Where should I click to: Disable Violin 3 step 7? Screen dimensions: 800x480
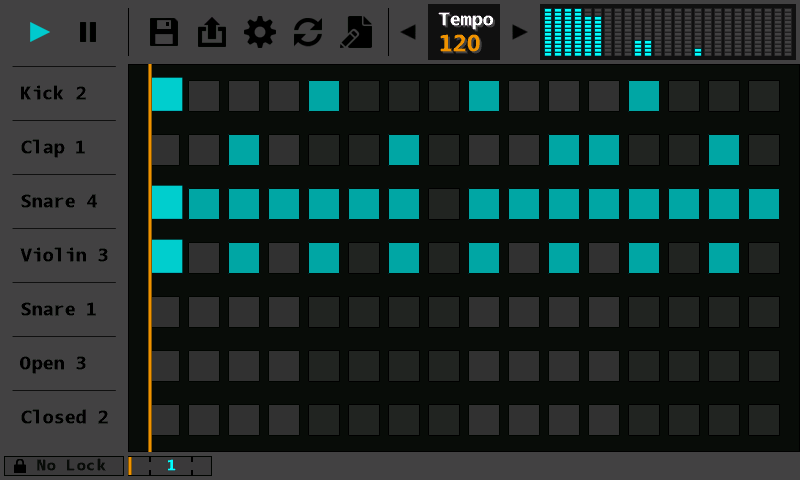[x=404, y=258]
